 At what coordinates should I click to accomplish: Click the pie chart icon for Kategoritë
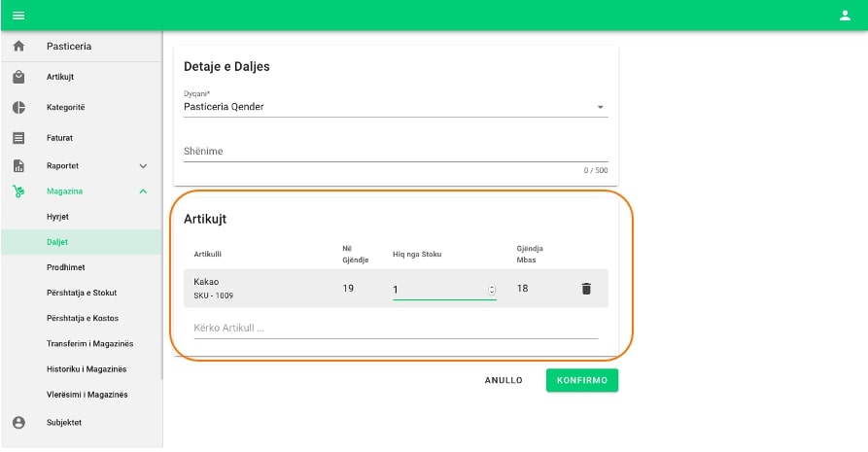click(x=18, y=108)
